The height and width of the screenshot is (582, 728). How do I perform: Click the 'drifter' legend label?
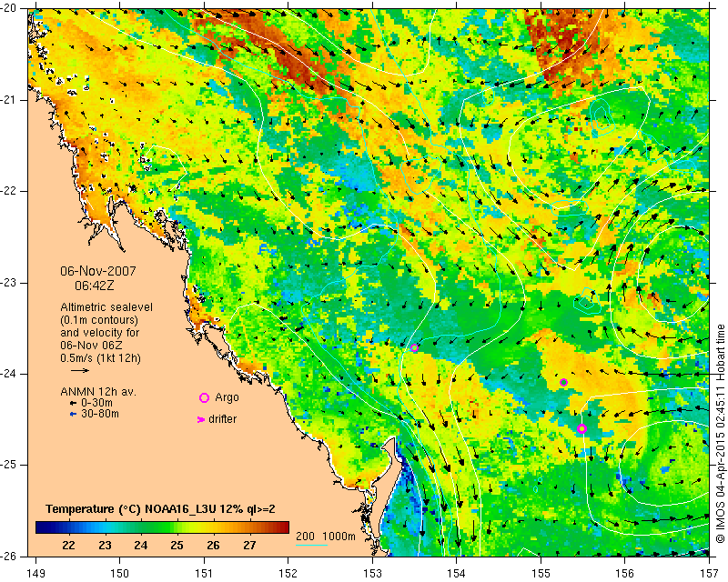[222, 419]
